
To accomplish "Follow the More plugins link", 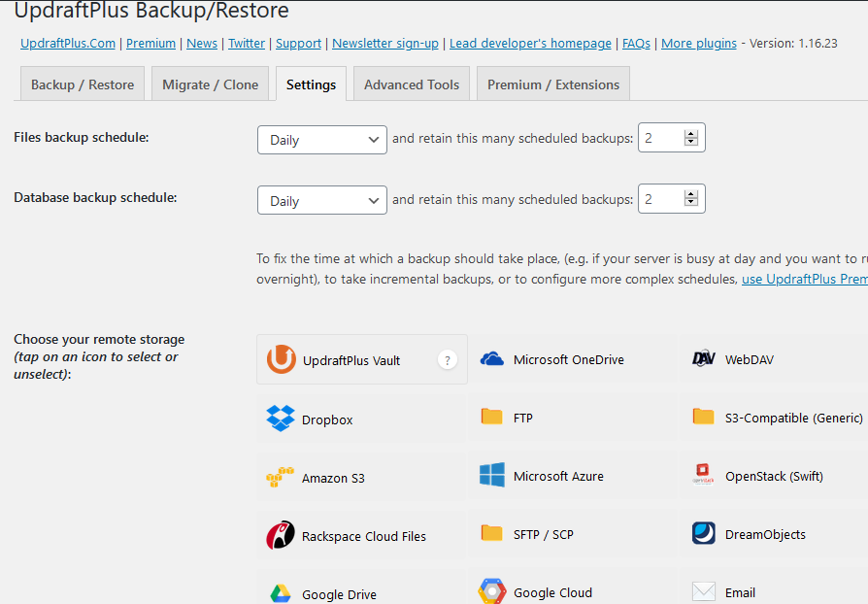I will pos(699,43).
